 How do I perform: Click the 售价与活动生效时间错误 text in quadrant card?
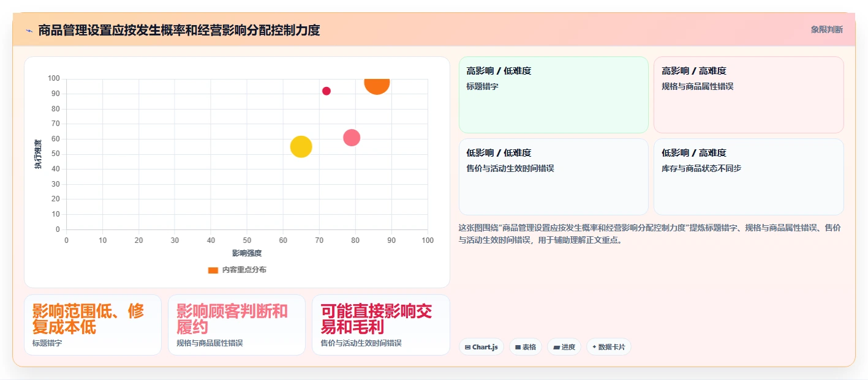[510, 168]
